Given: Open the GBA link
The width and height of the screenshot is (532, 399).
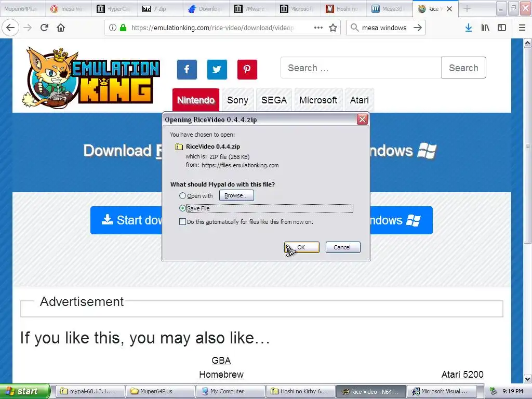Looking at the screenshot, I should 221,361.
